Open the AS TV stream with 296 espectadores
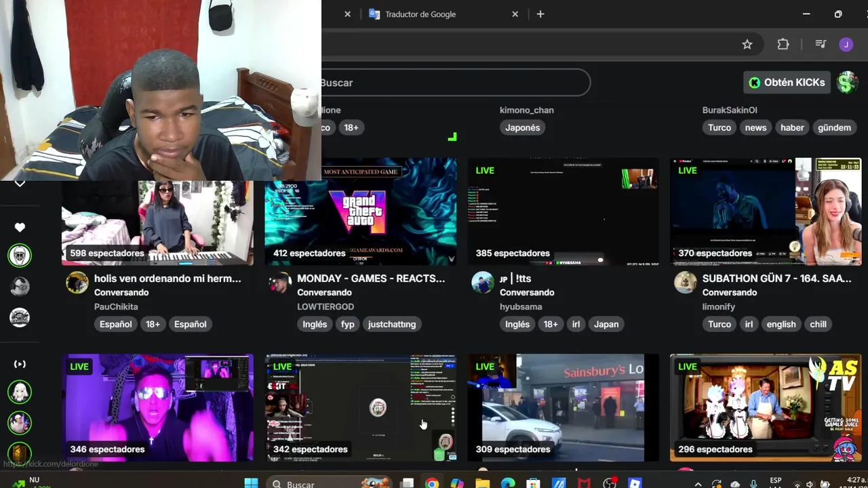Screen dimensions: 868x488 coord(766,407)
